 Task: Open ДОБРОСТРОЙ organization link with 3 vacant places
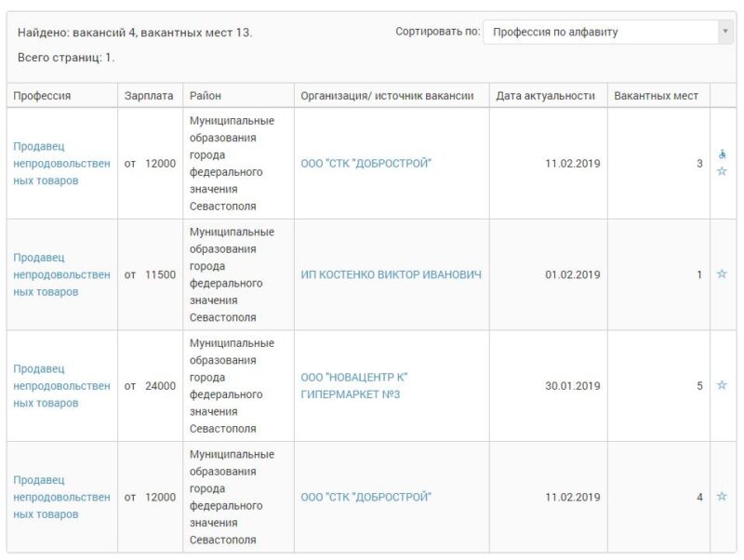(x=366, y=164)
